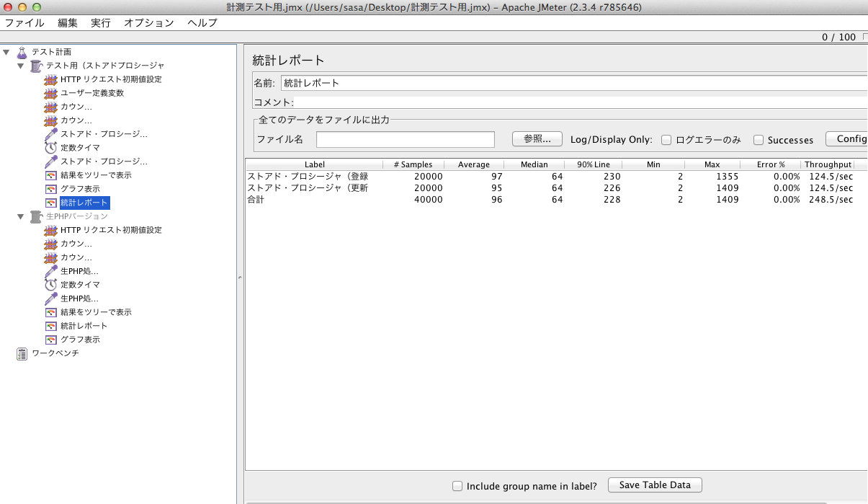The image size is (868, 504).
Task: Collapse the 生PHPバージョン thread group
Action: coord(20,216)
